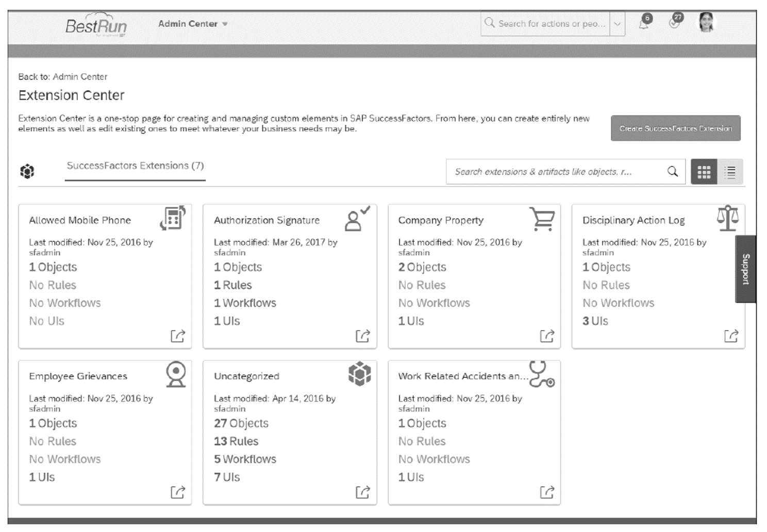Viewport: 767px width, 532px height.
Task: Open Allowed Mobile Phone share/export icon
Action: click(178, 336)
